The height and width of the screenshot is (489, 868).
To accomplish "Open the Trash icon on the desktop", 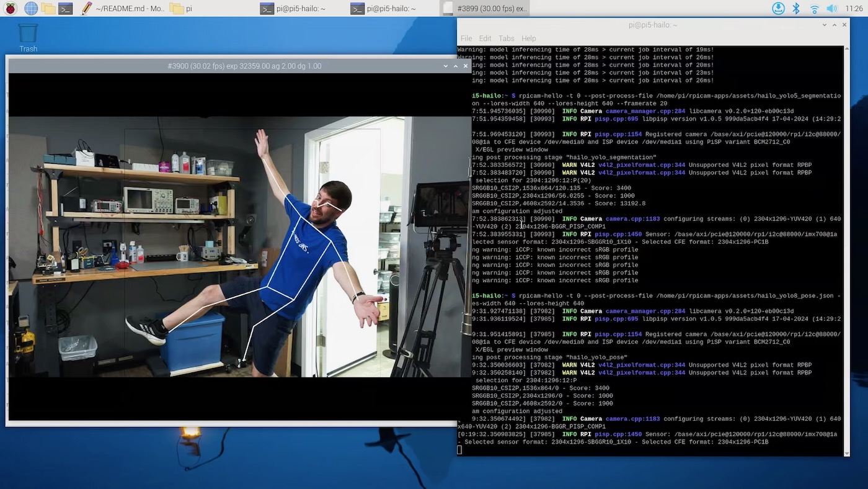I will [28, 37].
